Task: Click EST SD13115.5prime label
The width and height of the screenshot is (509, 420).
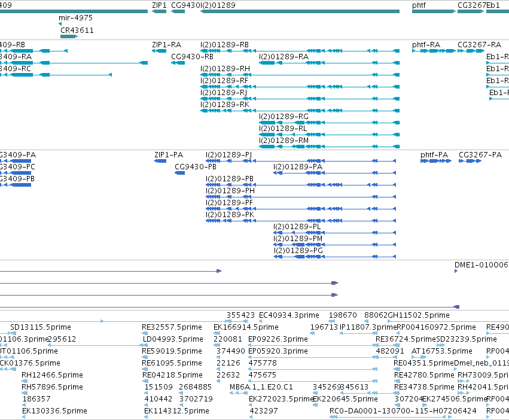Action: (41, 327)
